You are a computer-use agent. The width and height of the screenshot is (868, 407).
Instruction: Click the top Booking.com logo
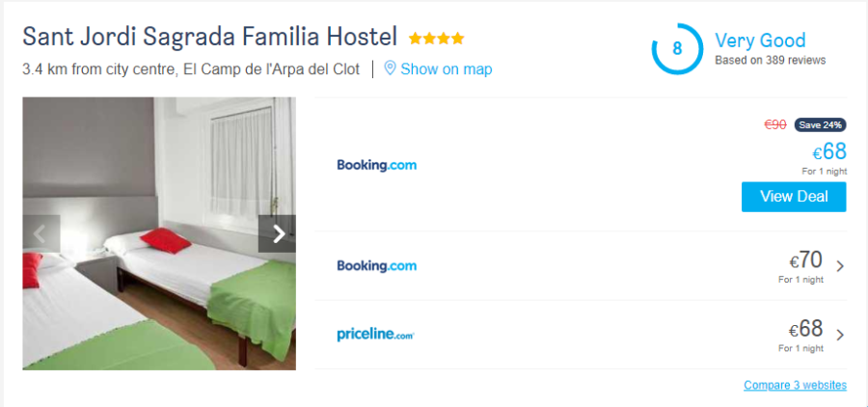[x=376, y=165]
